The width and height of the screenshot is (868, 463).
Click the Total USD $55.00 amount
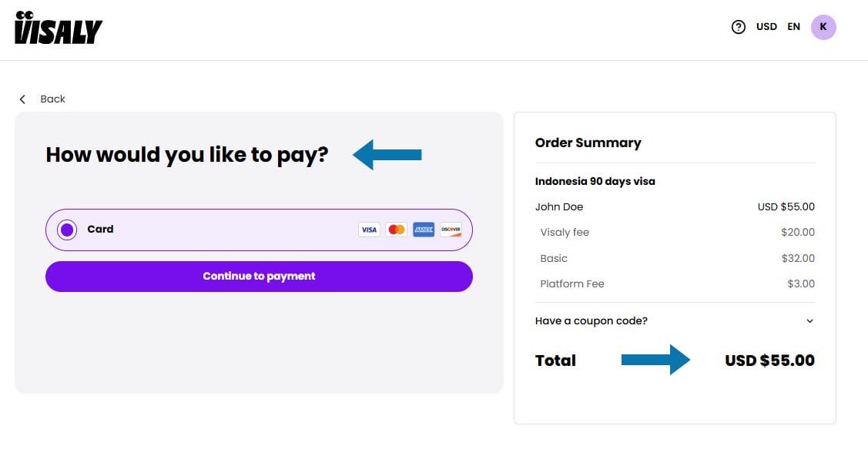click(x=769, y=361)
